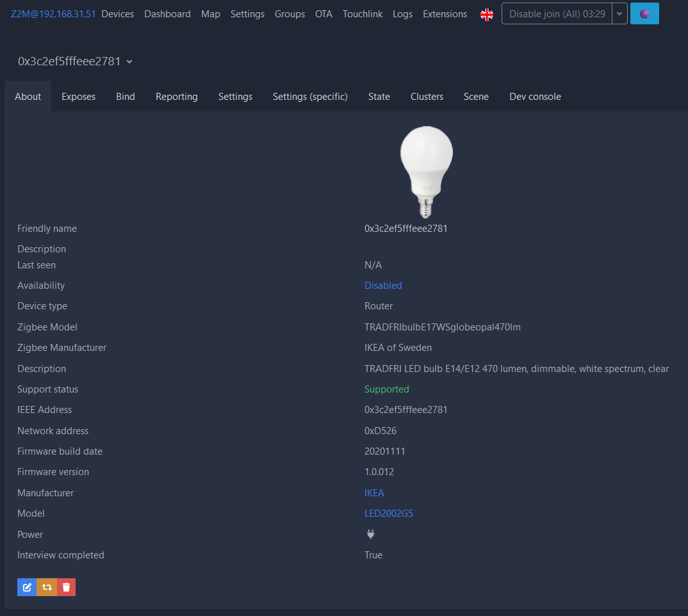Click Disable join (All) button

(x=557, y=13)
